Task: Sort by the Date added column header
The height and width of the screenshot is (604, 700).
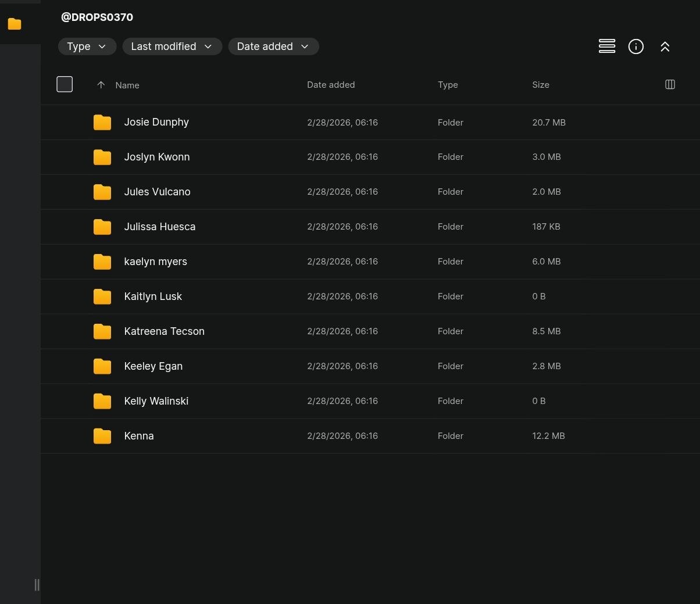Action: click(x=330, y=85)
